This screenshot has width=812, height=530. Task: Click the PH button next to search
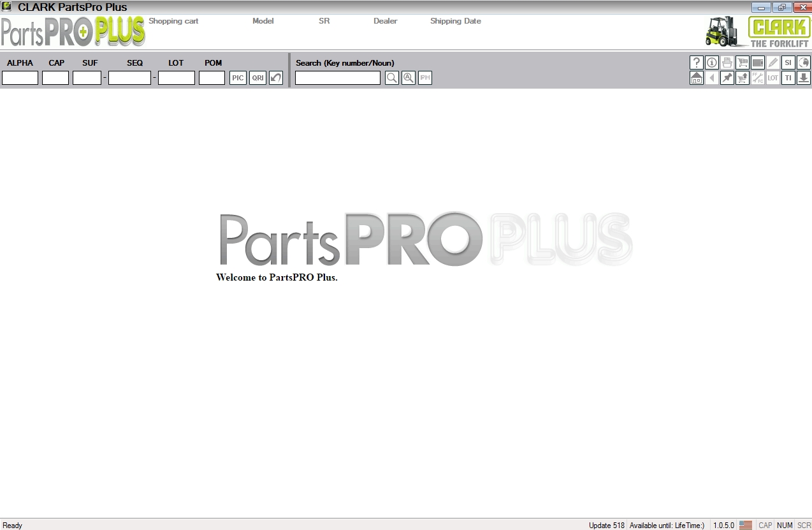coord(425,78)
